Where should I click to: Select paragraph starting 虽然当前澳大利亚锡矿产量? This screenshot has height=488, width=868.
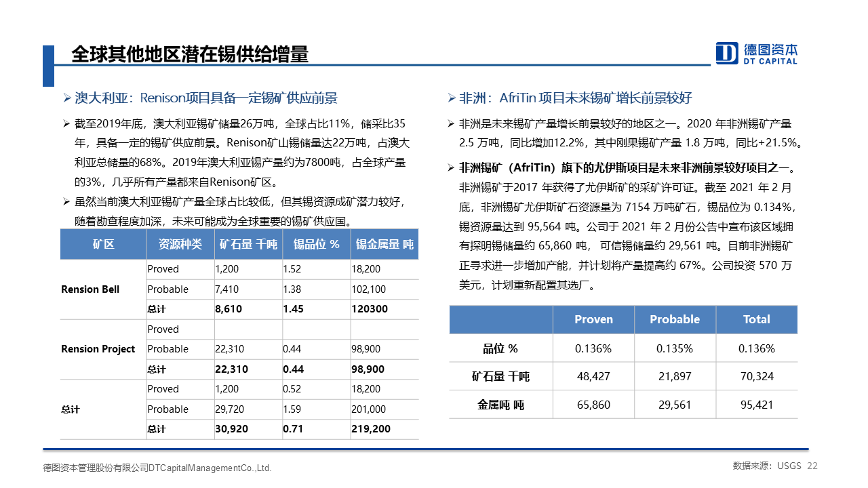tap(240, 211)
